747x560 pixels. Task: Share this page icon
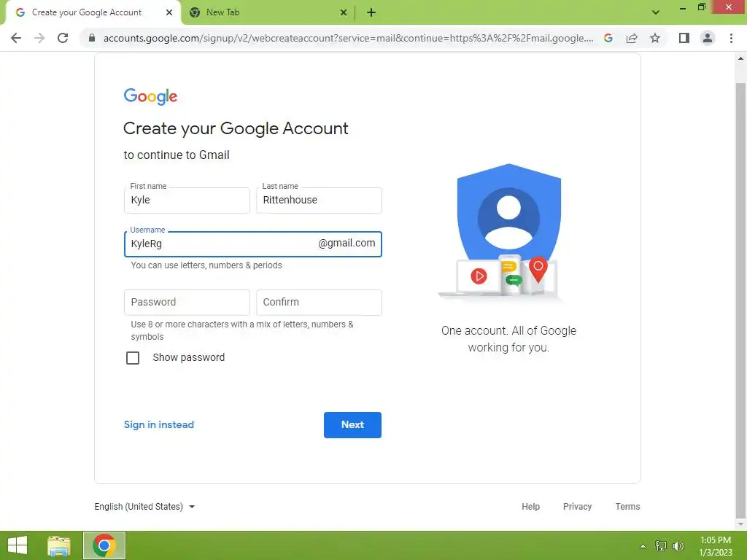632,38
